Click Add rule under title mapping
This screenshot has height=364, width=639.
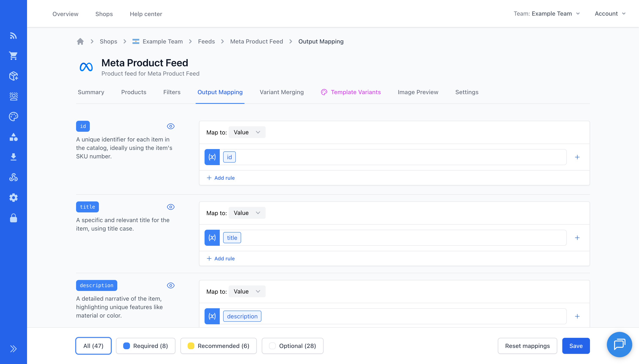[x=221, y=258]
